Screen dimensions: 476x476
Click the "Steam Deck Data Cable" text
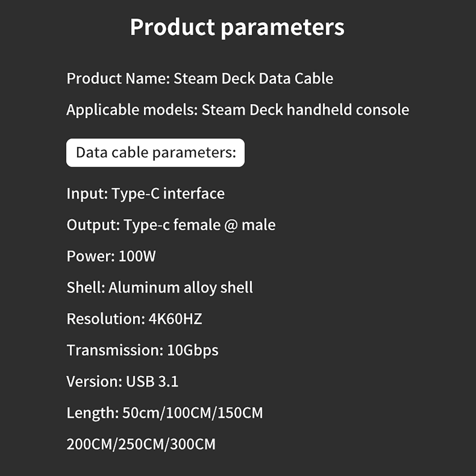(x=253, y=79)
